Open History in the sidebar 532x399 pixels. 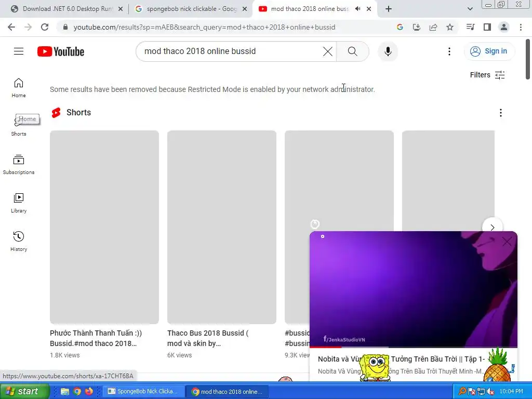pos(19,242)
